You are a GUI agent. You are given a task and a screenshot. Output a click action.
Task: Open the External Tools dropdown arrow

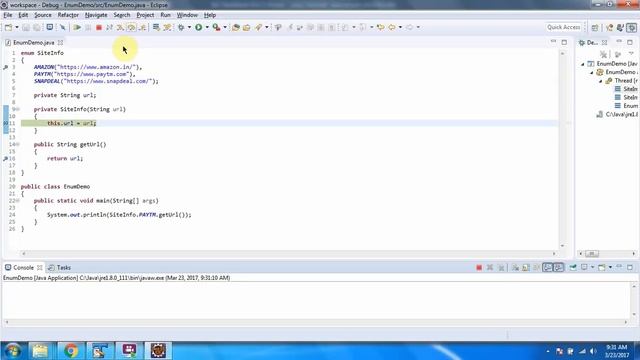click(x=225, y=27)
